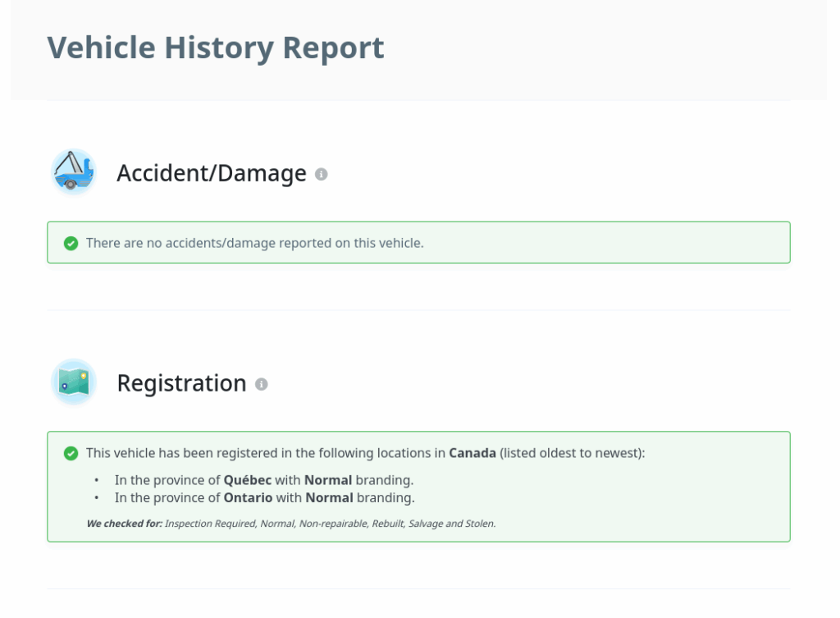This screenshot has width=840, height=618.
Task: Click the bold Québec province name
Action: (248, 480)
